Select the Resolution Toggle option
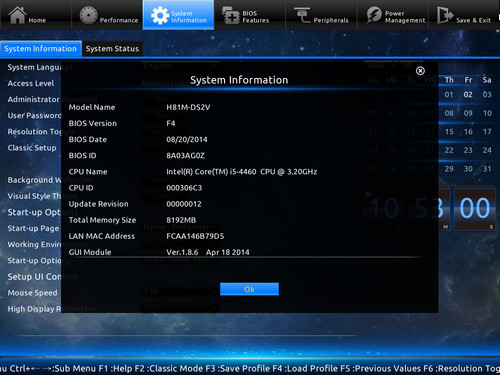Screen dimensions: 500x375 coord(41,132)
